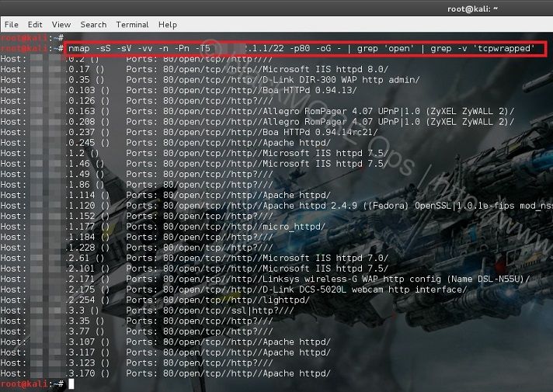Select 'Microsoft IIS httpd 7.0/' text
Image resolution: width=553 pixels, height=392 pixels.
pyautogui.click(x=325, y=258)
